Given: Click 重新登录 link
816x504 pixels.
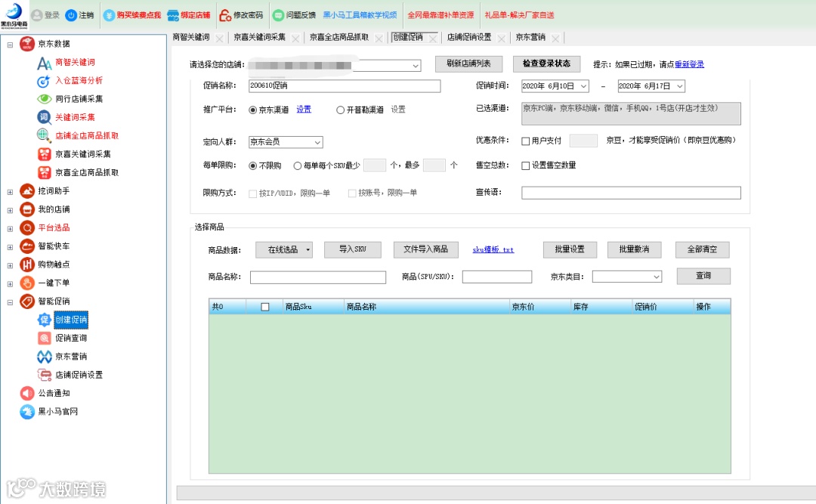Looking at the screenshot, I should tap(689, 64).
